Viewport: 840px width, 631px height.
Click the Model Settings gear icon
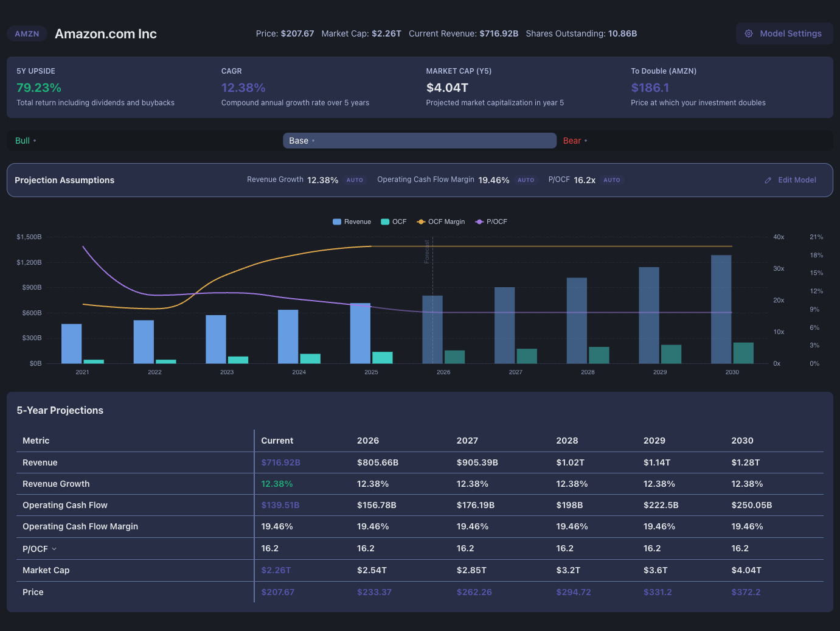point(749,33)
